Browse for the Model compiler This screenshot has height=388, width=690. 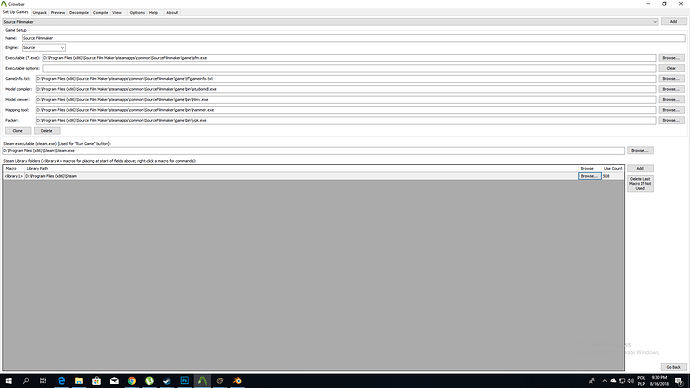click(671, 89)
